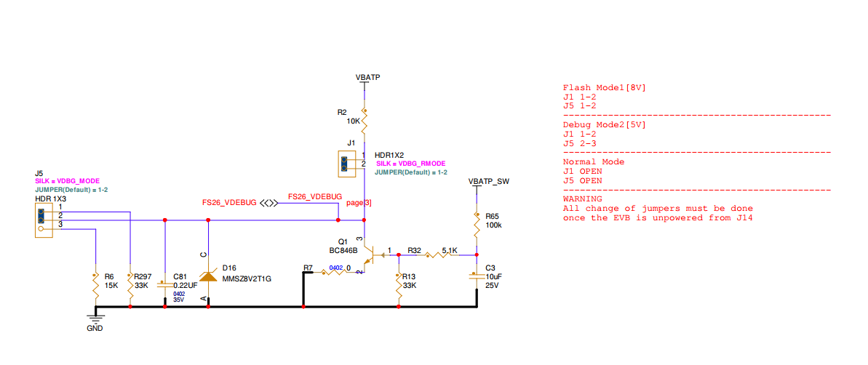Click the 25V rating of C3
Viewport: 868px width, 365px height.
pos(492,285)
